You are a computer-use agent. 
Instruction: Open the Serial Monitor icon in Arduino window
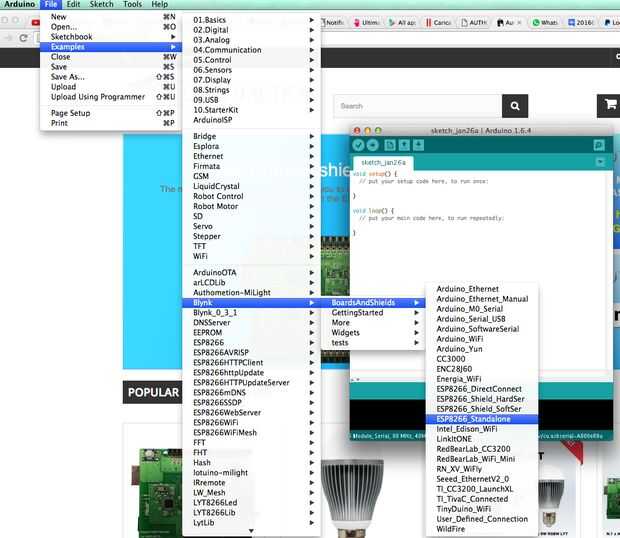click(599, 145)
